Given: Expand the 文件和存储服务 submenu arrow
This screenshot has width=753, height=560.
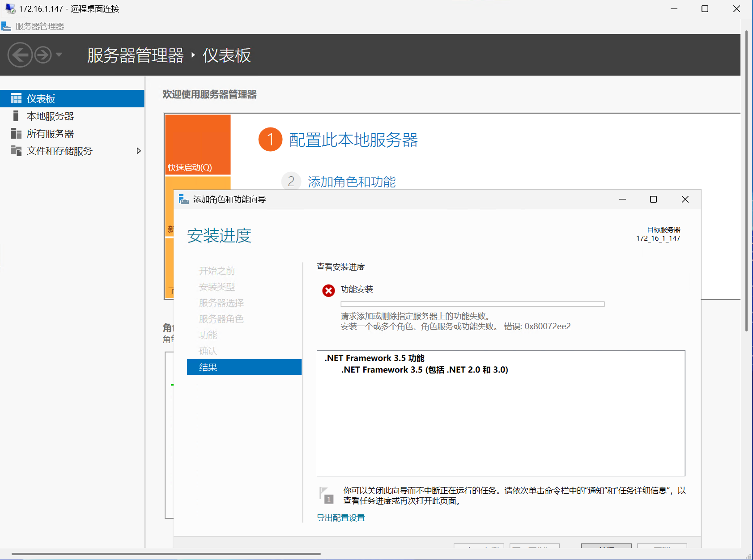Looking at the screenshot, I should tap(139, 151).
